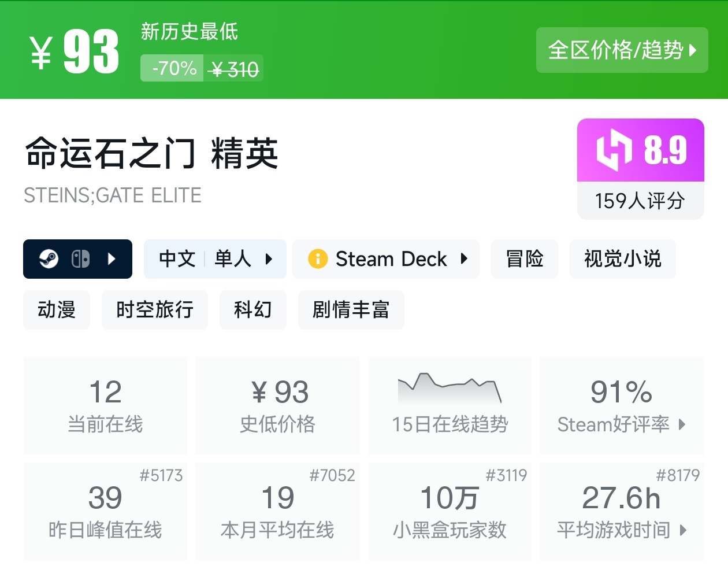Select the 视觉小说 tag
Viewport: 728px width, 573px height.
point(622,259)
